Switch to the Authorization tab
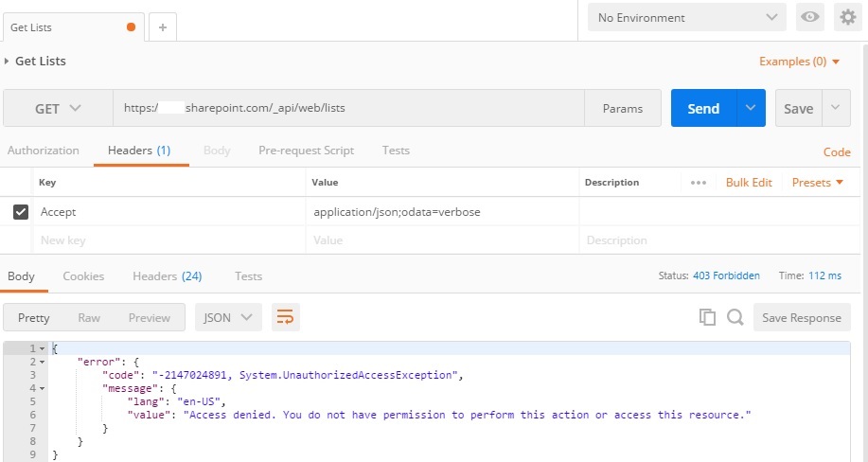868x462 pixels. [44, 151]
